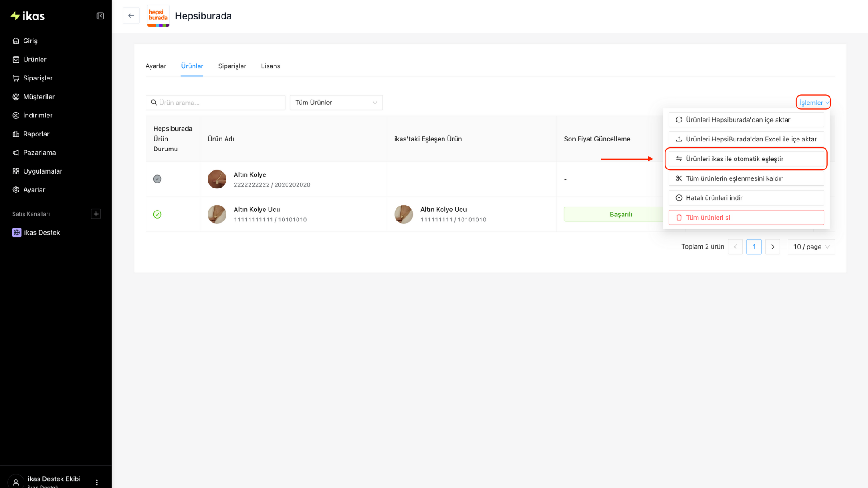Go to next page of products
868x488 pixels.
(773, 247)
